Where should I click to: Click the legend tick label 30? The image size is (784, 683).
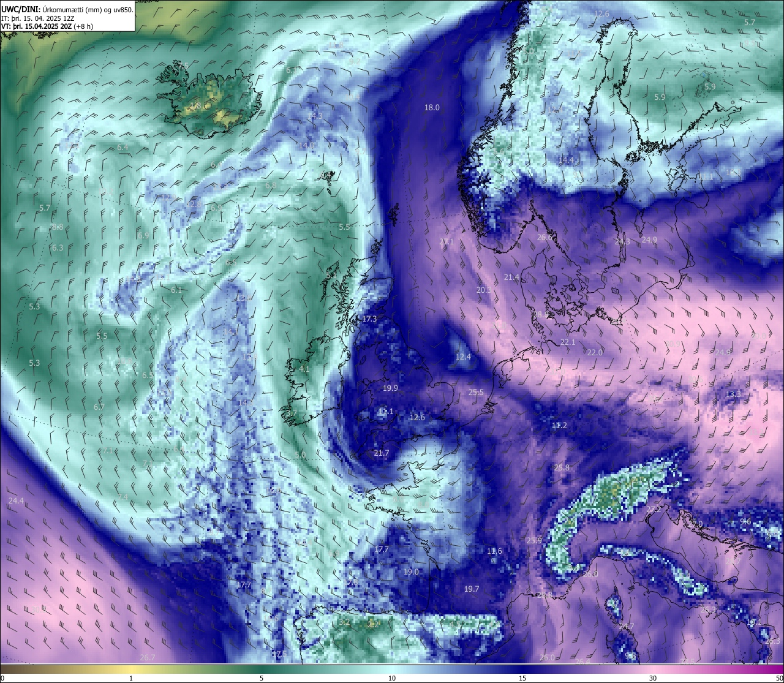pos(653,678)
